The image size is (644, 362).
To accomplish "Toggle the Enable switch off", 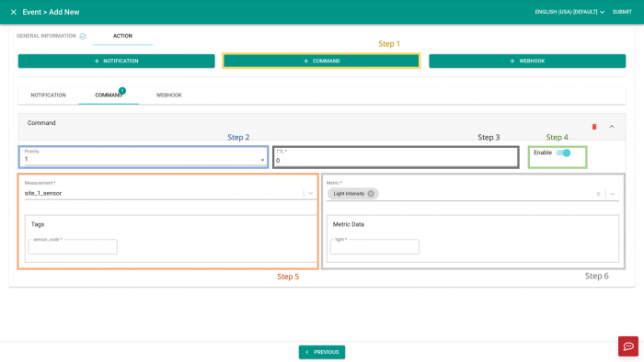I will [563, 153].
